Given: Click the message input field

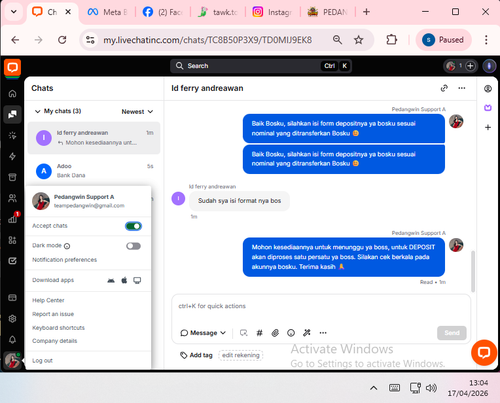Looking at the screenshot, I should coord(321,306).
